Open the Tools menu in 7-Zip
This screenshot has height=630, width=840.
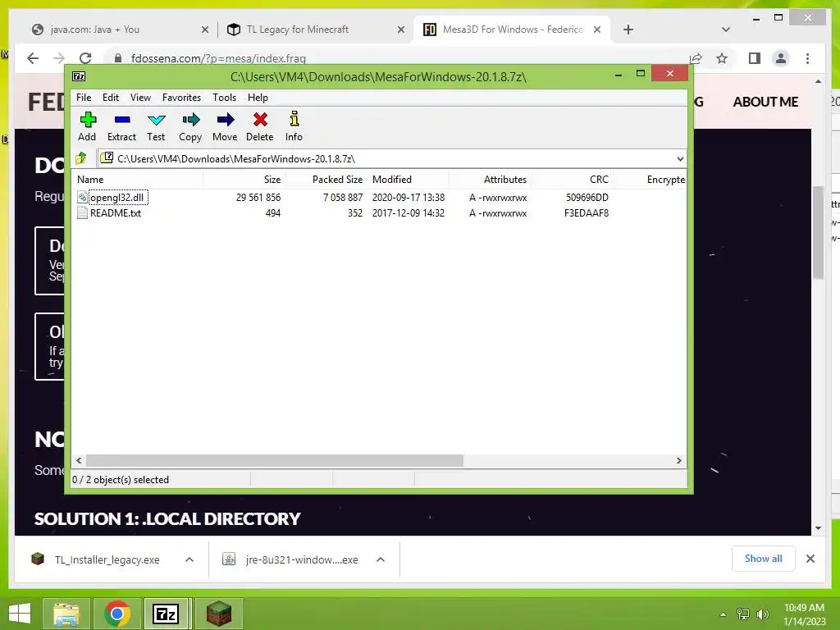point(225,98)
